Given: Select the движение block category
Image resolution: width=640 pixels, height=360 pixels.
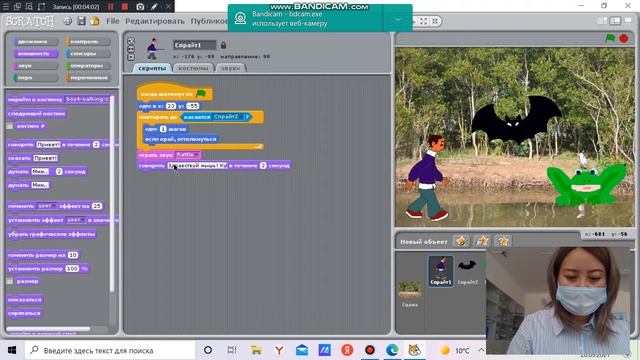Looking at the screenshot, I should pyautogui.click(x=36, y=42).
